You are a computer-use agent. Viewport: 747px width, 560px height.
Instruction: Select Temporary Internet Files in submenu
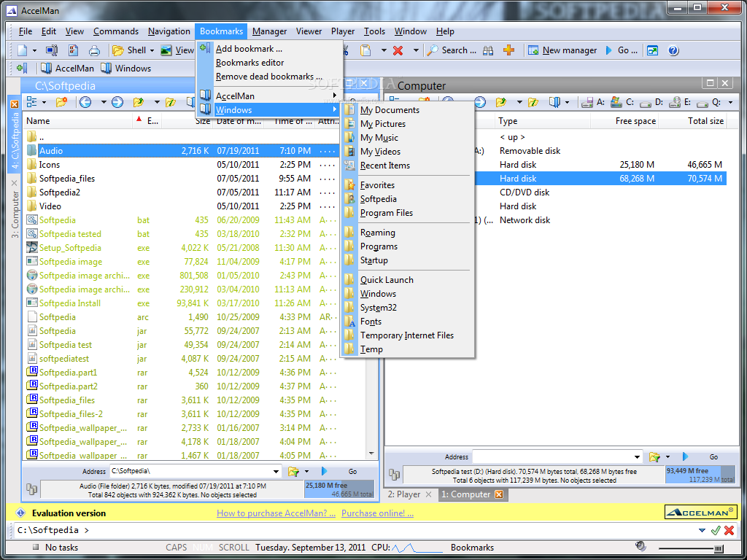[x=407, y=335]
